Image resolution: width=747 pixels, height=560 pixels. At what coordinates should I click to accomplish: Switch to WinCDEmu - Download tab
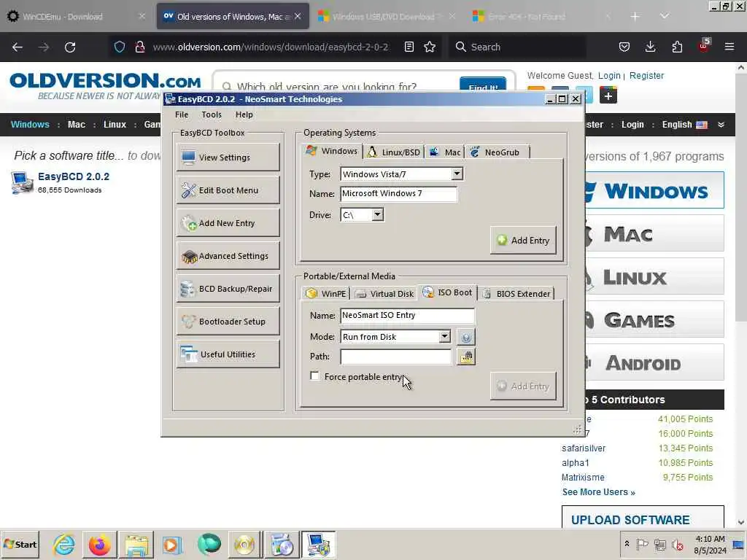(76, 17)
